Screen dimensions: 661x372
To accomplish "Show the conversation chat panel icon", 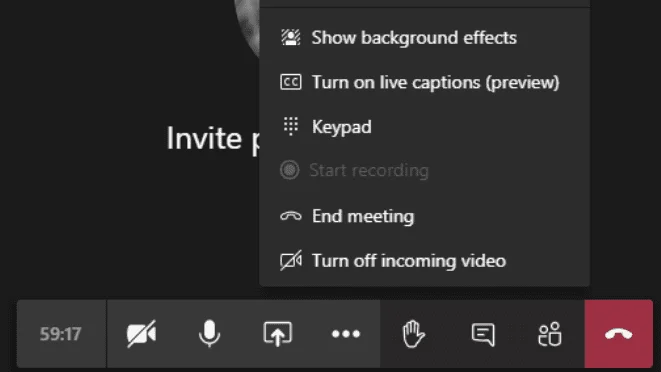I will point(483,334).
